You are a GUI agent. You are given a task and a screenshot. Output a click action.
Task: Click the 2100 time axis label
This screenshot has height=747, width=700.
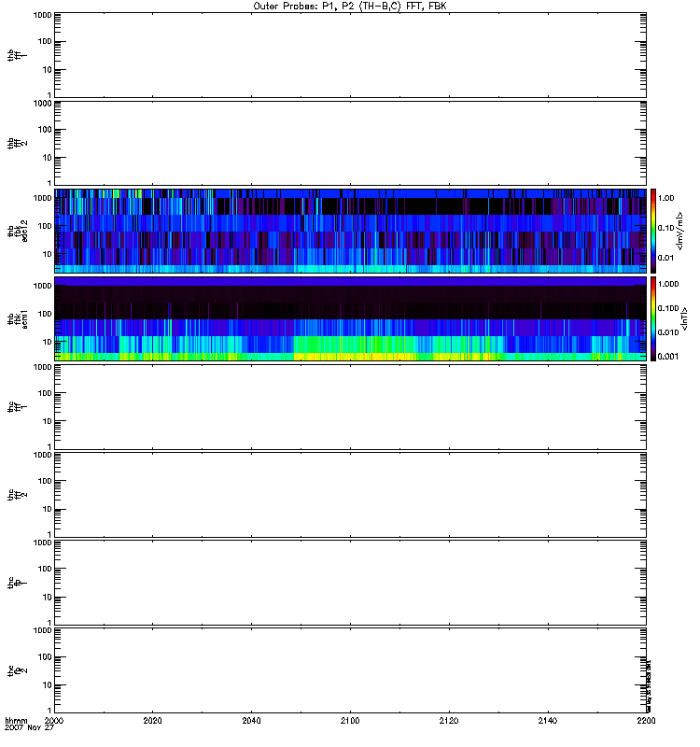click(x=350, y=721)
